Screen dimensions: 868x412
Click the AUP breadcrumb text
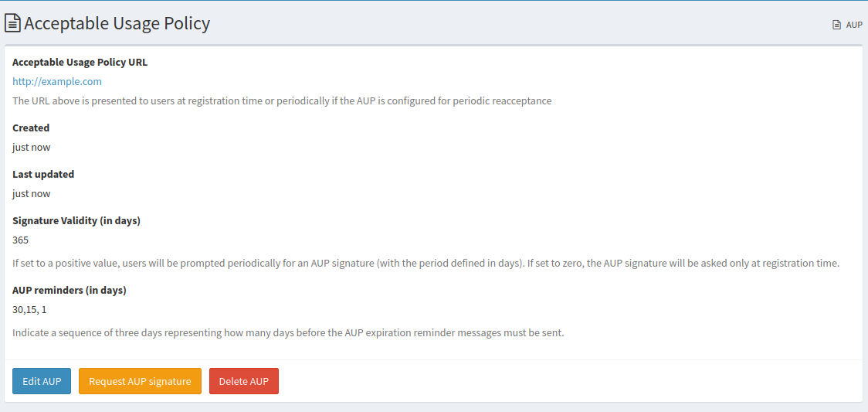(x=854, y=25)
